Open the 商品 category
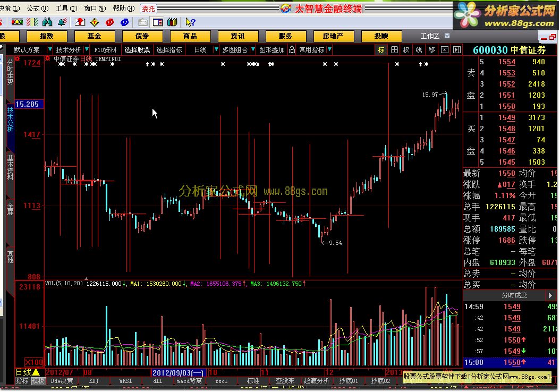The height and width of the screenshot is (392, 560). coord(190,36)
